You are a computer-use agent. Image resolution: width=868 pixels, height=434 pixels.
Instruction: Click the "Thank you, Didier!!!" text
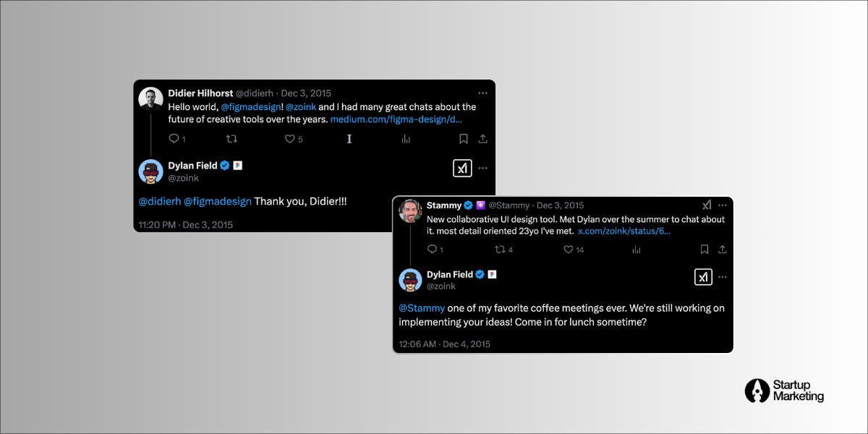[301, 201]
